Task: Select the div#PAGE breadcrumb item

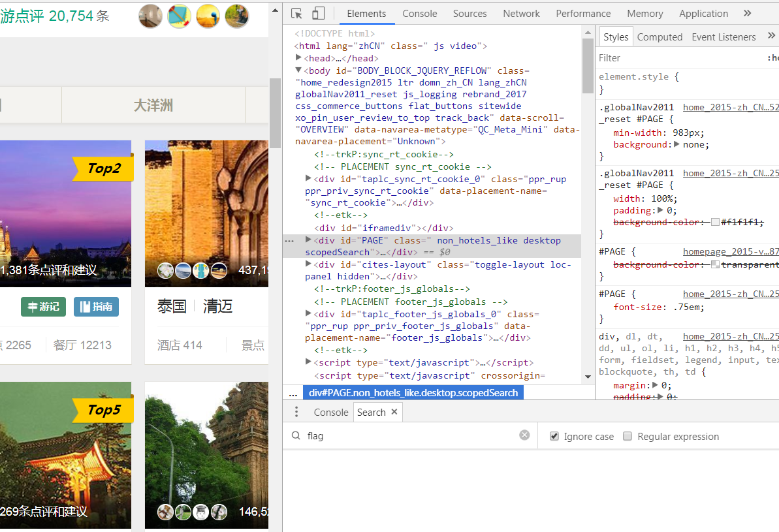Action: (x=413, y=393)
